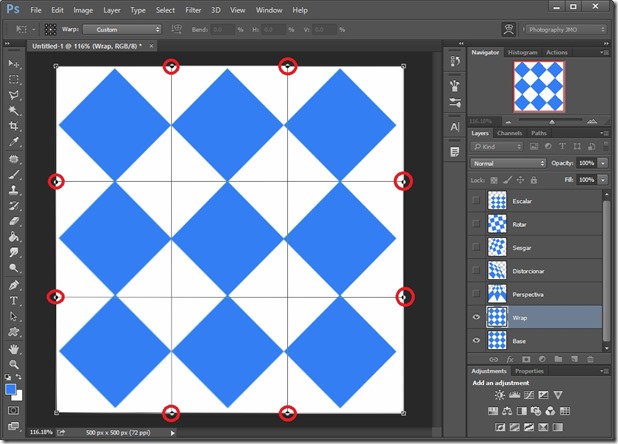Open the File menu
Image resolution: width=618 pixels, height=444 pixels.
36,10
